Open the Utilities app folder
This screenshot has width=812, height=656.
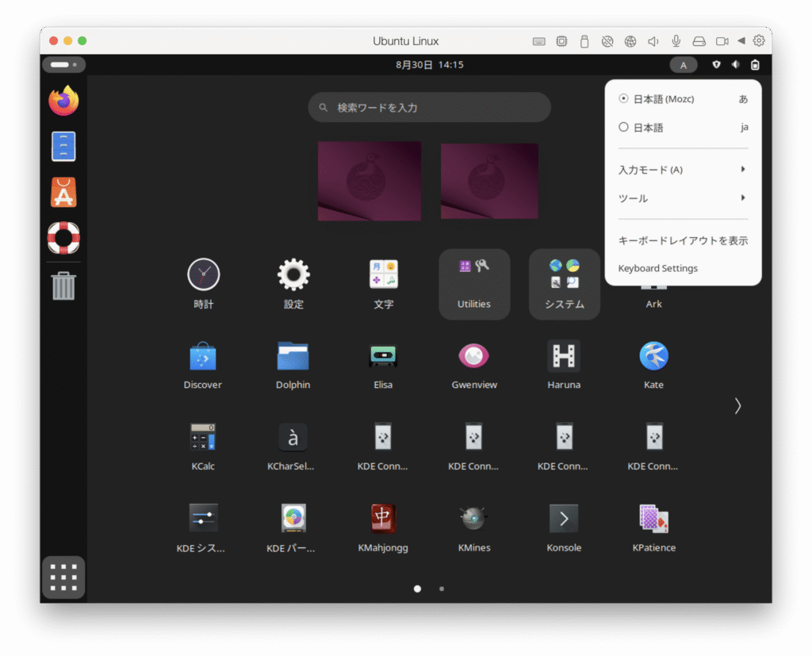[474, 284]
